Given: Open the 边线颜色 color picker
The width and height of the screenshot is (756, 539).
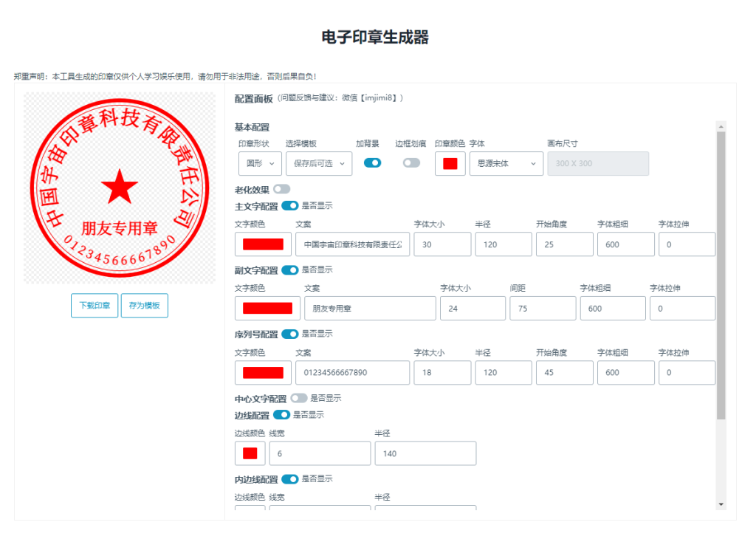Looking at the screenshot, I should [250, 453].
